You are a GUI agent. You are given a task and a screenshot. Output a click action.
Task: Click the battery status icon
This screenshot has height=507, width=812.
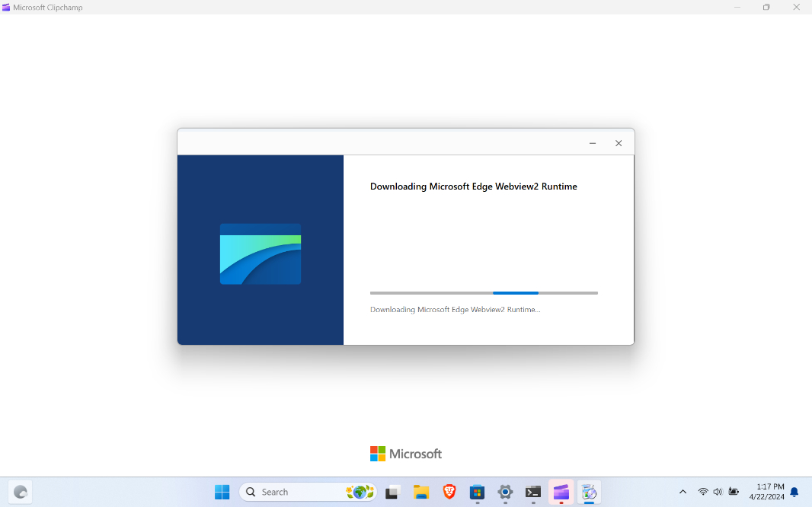(x=734, y=492)
